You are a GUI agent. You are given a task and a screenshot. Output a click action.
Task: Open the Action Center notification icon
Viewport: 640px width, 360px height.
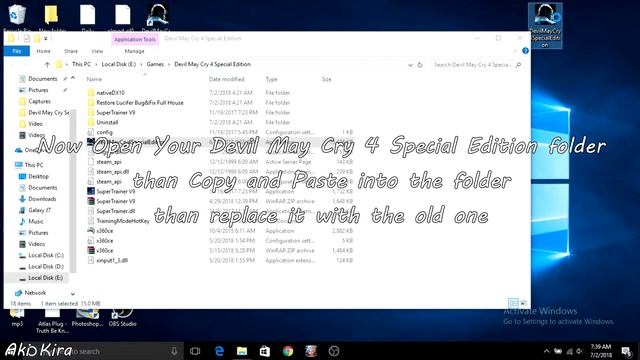point(627,351)
